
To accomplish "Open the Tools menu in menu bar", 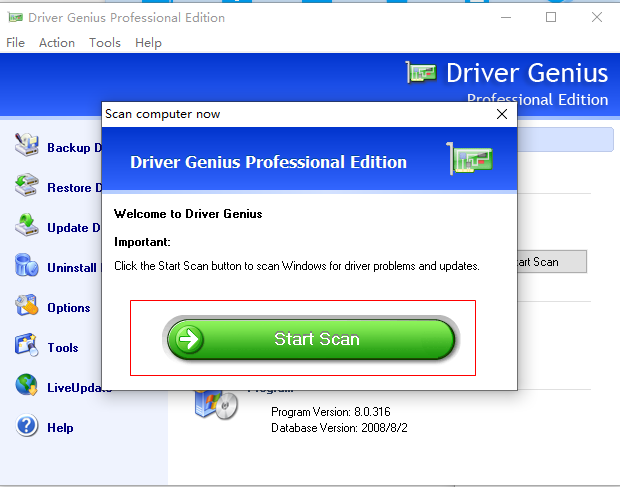I will pos(105,43).
